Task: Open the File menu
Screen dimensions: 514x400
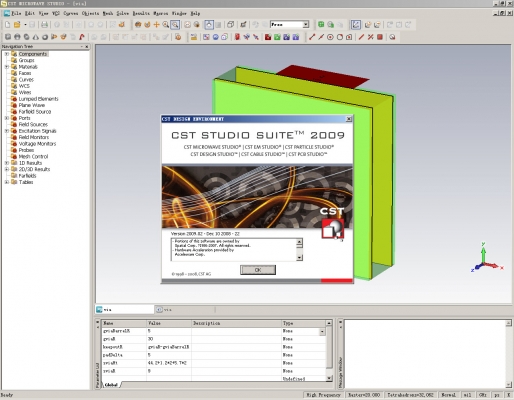Action: click(16, 13)
